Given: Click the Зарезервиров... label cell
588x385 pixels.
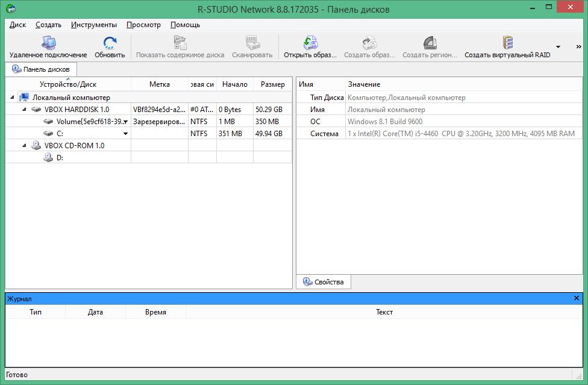Looking at the screenshot, I should 159,122.
